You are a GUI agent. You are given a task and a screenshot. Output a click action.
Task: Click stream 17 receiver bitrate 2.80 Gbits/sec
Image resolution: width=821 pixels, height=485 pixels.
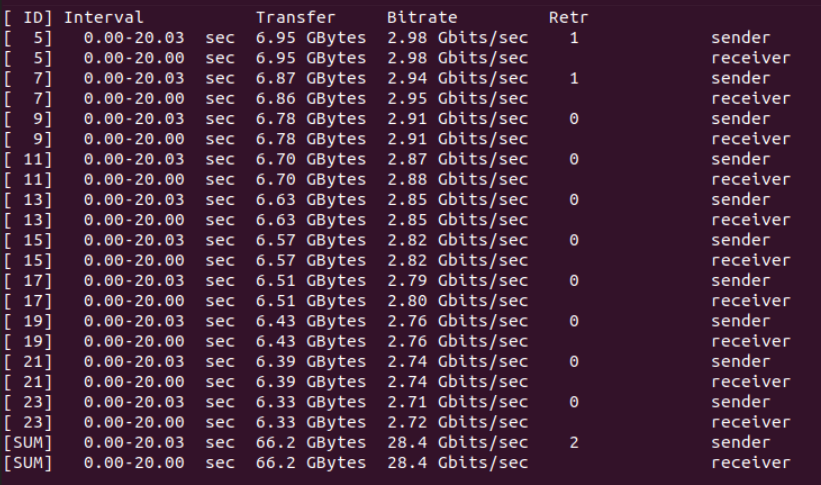pos(458,301)
